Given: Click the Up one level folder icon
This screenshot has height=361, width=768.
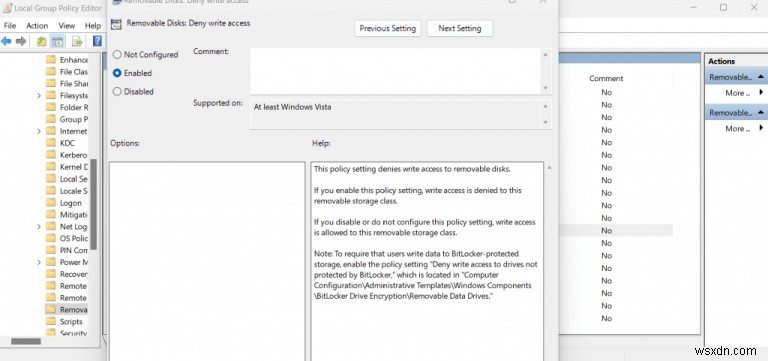Looking at the screenshot, I should [42, 41].
